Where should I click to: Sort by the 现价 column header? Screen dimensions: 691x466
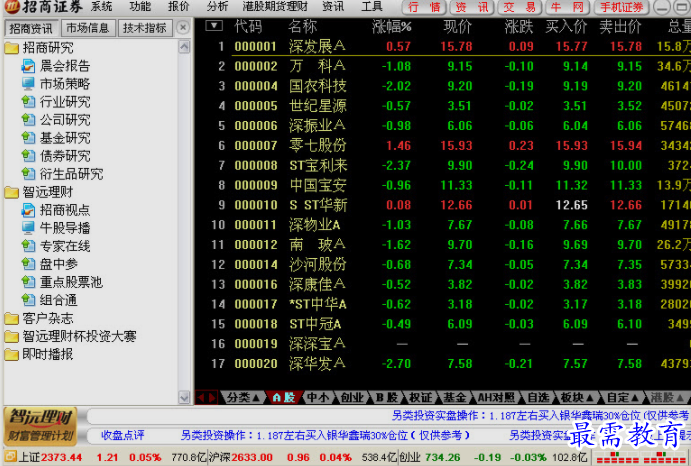457,27
